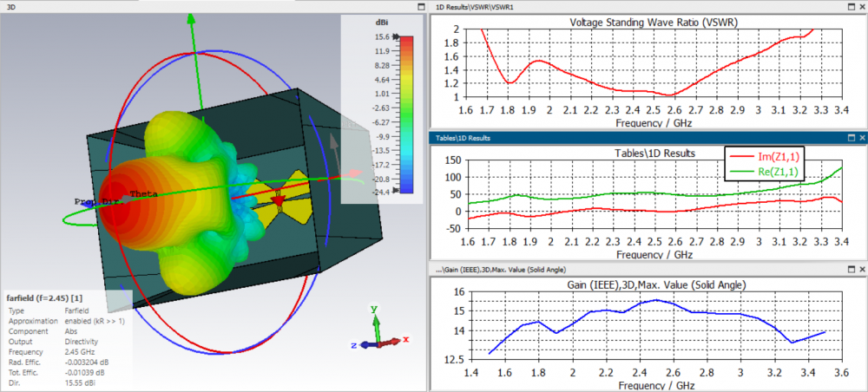Close the VSWR1 results window
868x392 pixels.
point(862,7)
